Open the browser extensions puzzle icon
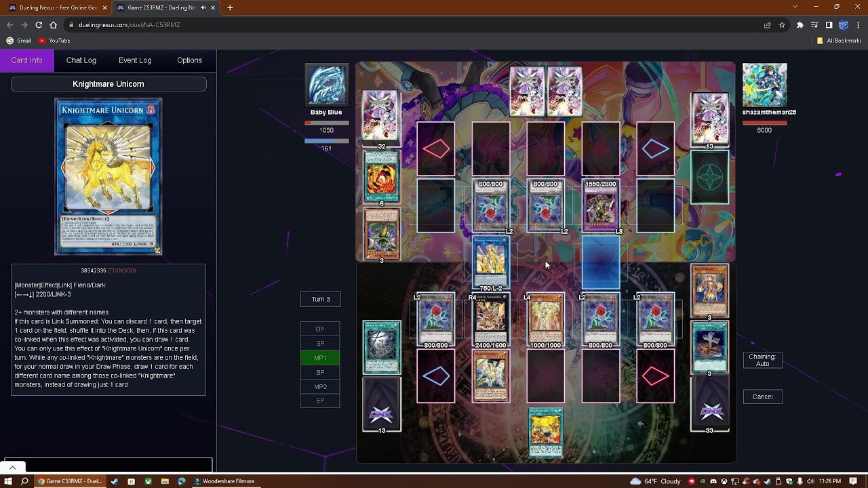 pos(800,25)
